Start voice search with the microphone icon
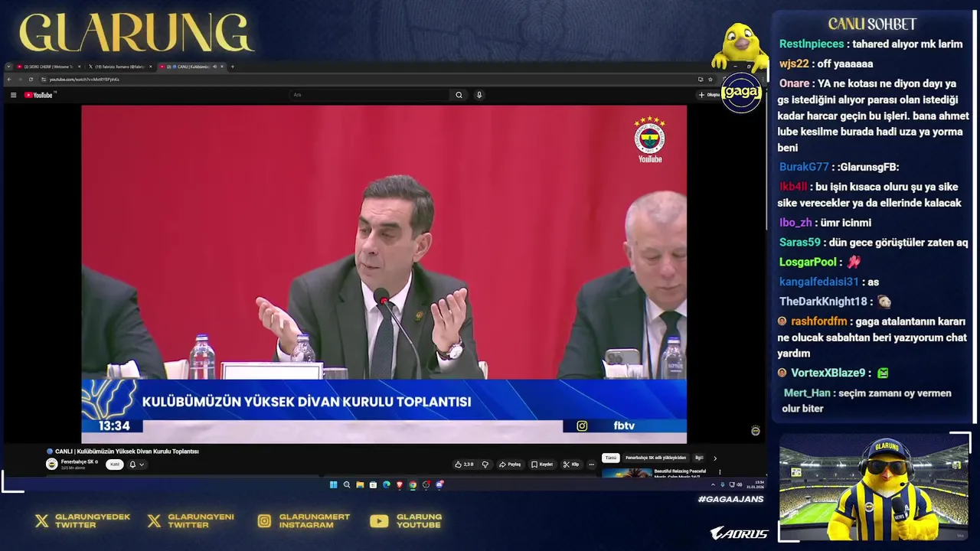This screenshot has height=551, width=980. pyautogui.click(x=479, y=95)
